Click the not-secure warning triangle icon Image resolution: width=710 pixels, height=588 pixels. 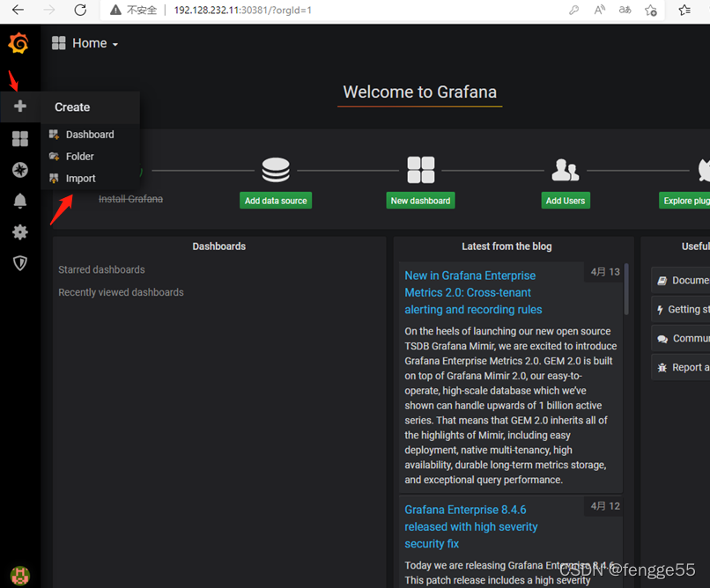click(x=116, y=10)
